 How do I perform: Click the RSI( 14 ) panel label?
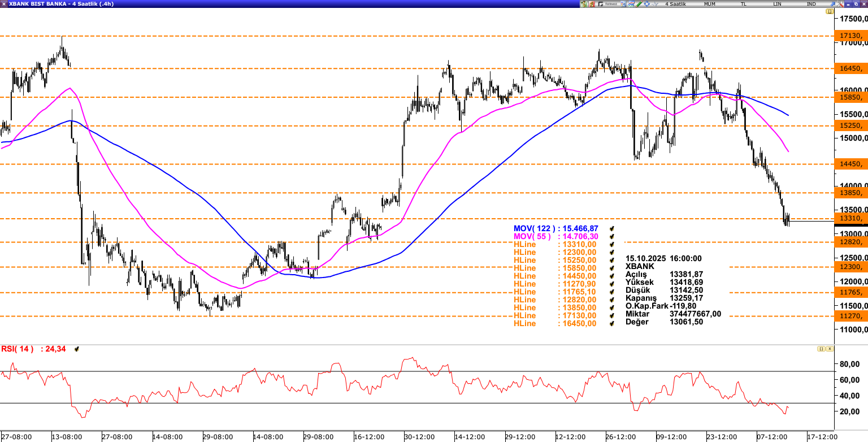point(16,349)
